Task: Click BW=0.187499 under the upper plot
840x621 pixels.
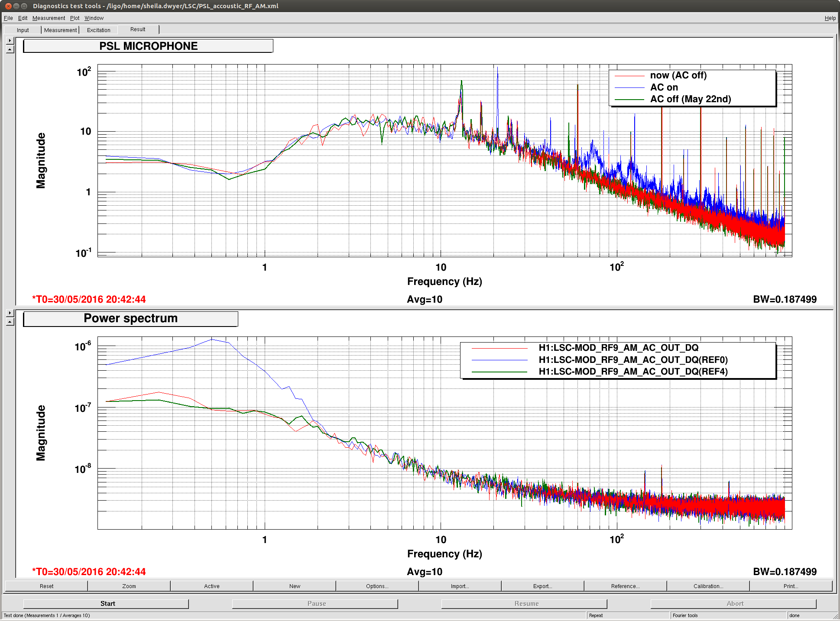Action: tap(785, 299)
